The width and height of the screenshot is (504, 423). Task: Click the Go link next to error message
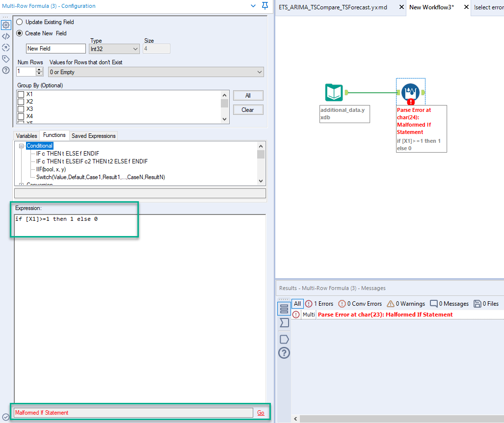click(260, 412)
